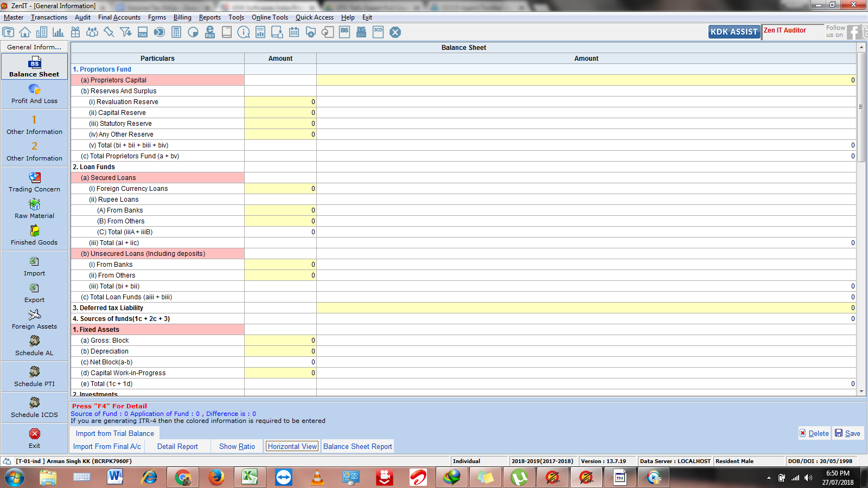The width and height of the screenshot is (868, 488).
Task: Open Finished Goods in the sidebar
Action: 34,235
